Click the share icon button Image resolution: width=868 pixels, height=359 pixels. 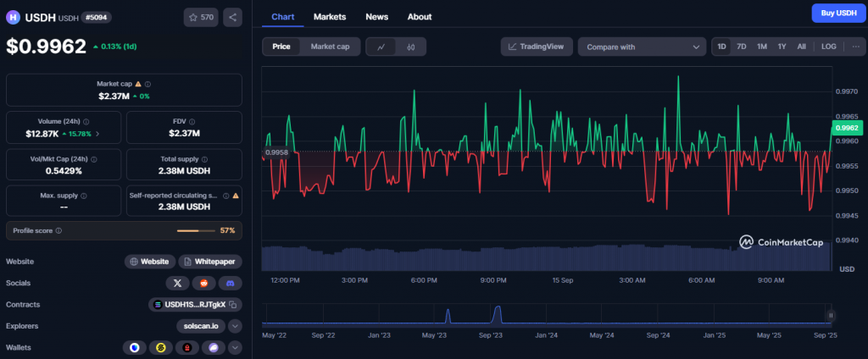[x=232, y=17]
